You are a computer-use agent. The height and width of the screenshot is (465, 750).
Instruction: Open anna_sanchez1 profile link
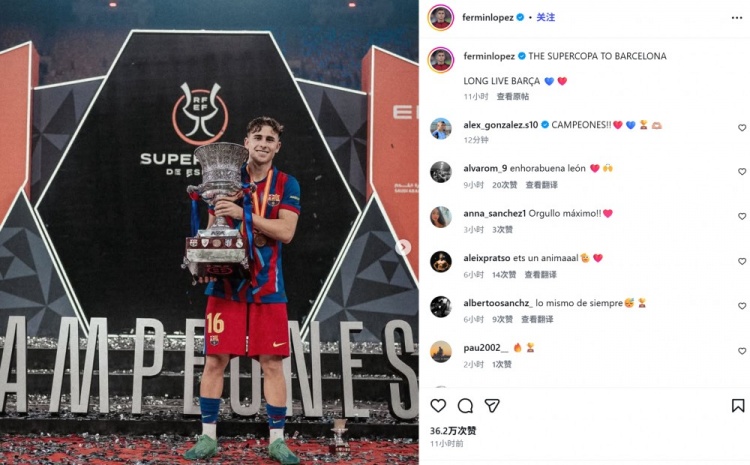coord(494,213)
